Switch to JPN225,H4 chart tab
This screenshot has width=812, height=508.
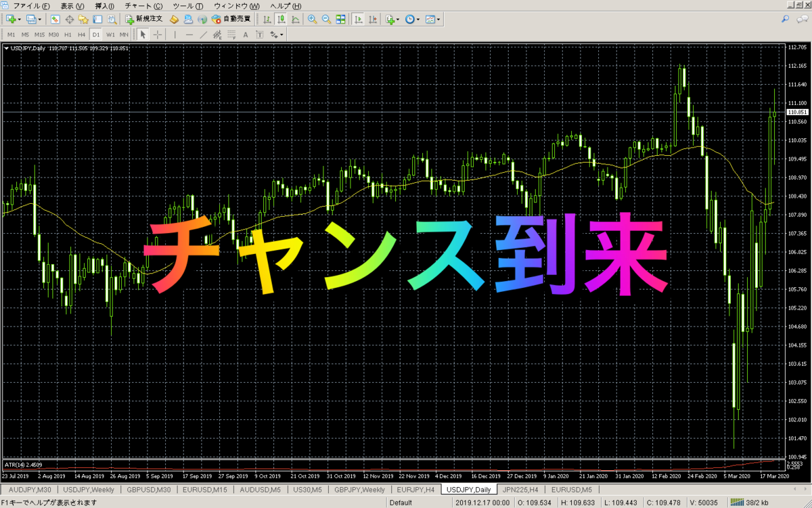point(521,490)
